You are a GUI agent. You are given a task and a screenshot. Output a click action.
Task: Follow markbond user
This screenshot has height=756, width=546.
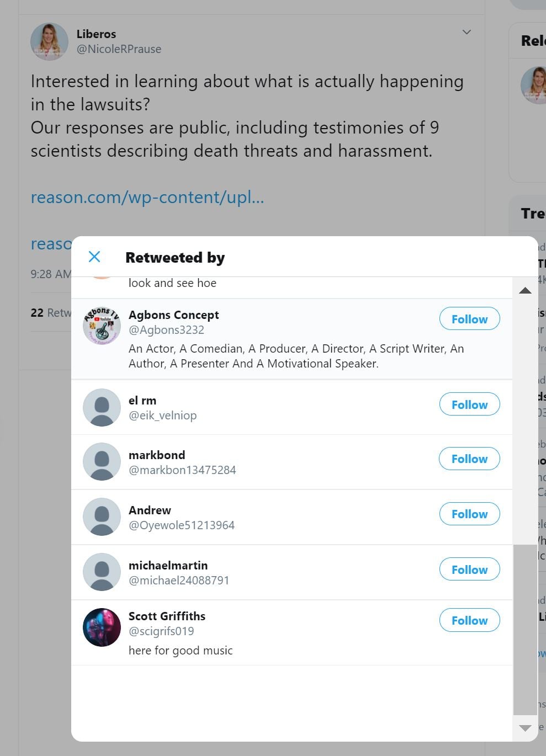pyautogui.click(x=469, y=459)
